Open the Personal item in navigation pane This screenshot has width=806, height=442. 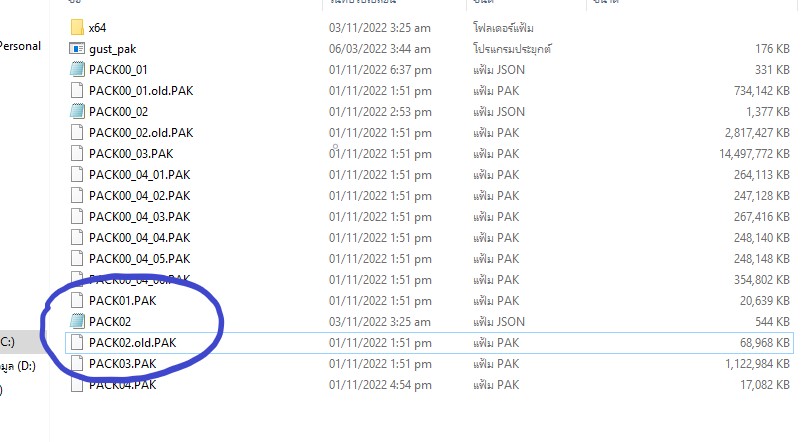(21, 46)
